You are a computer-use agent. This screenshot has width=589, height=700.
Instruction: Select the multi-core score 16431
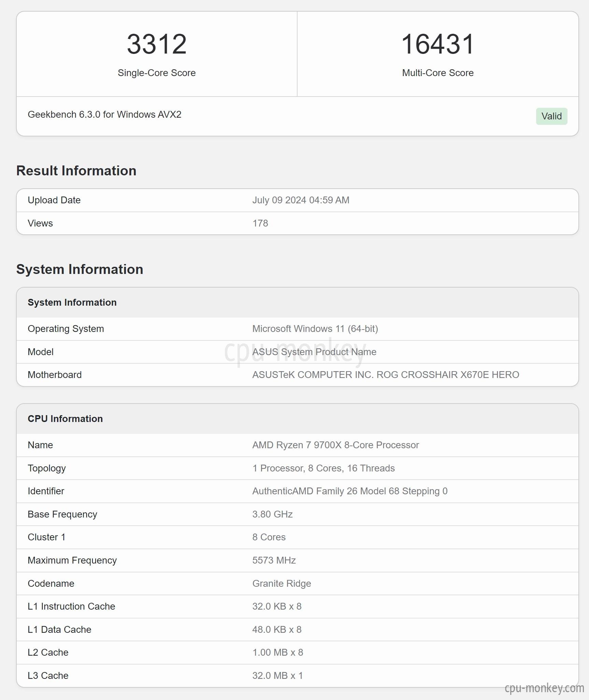click(x=438, y=44)
